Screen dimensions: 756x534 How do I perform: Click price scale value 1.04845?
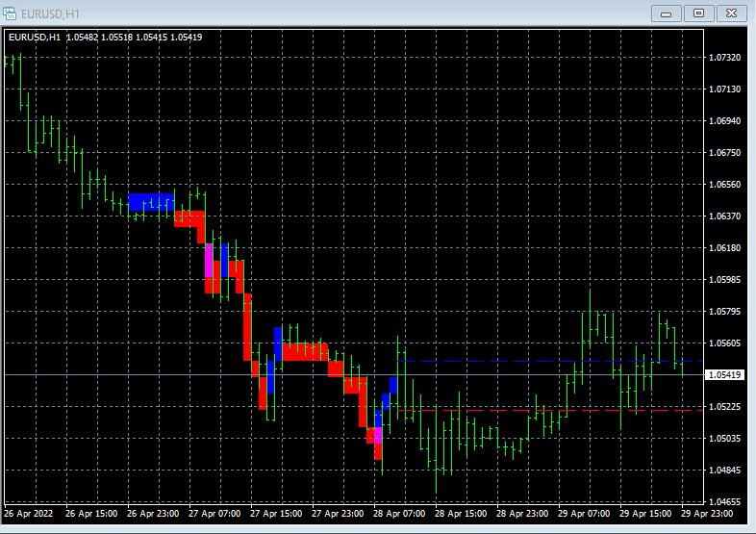724,470
